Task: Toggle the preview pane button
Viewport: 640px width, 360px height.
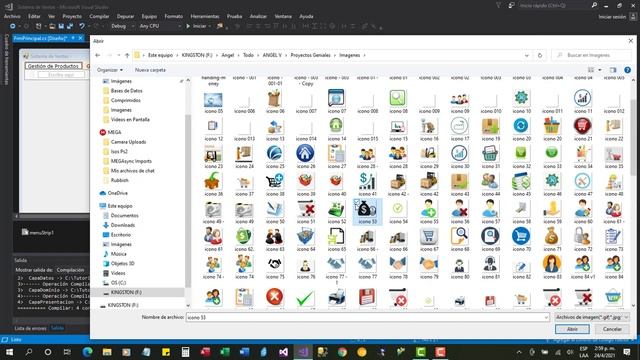Action: [613, 70]
